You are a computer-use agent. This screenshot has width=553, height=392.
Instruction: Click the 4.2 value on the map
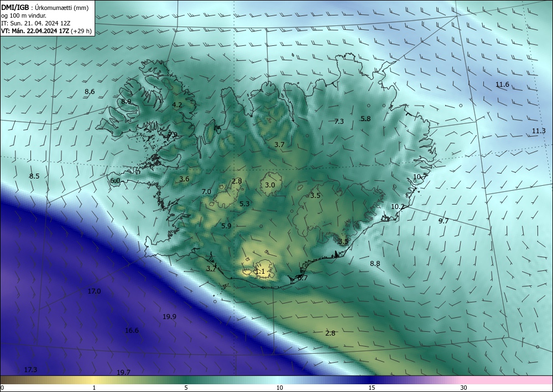pyautogui.click(x=177, y=104)
